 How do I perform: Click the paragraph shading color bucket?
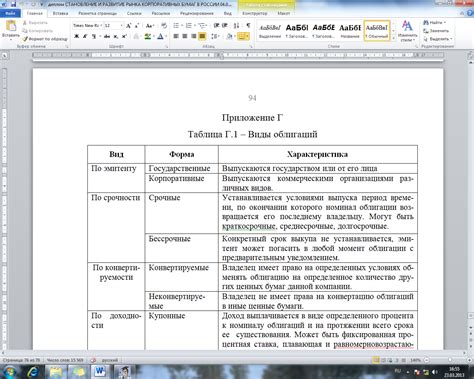point(229,36)
